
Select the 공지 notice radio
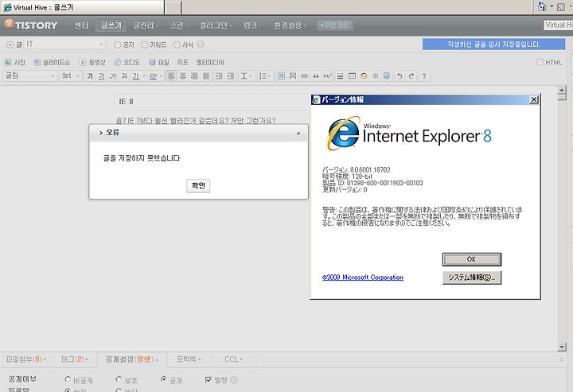coord(117,45)
